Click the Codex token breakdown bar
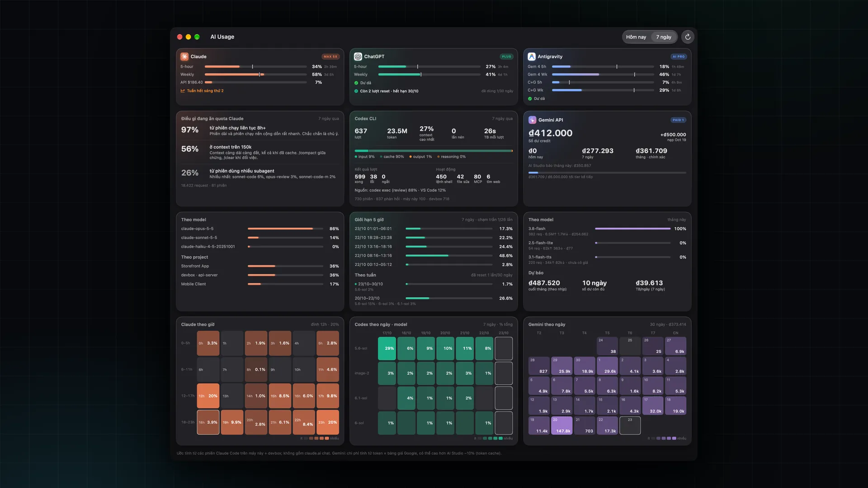The width and height of the screenshot is (868, 488). (434, 151)
